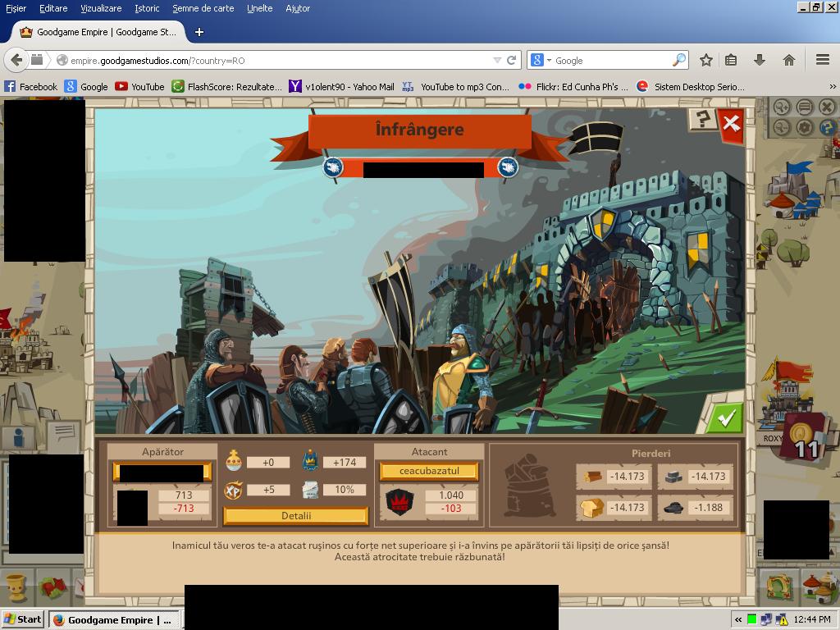This screenshot has width=840, height=630.
Task: Click the Google search box
Action: point(610,61)
